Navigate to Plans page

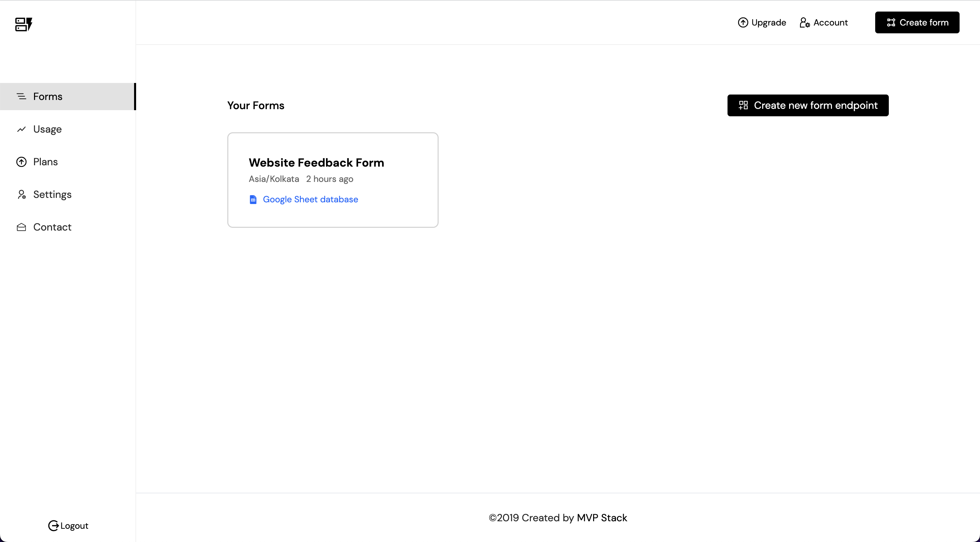point(46,162)
